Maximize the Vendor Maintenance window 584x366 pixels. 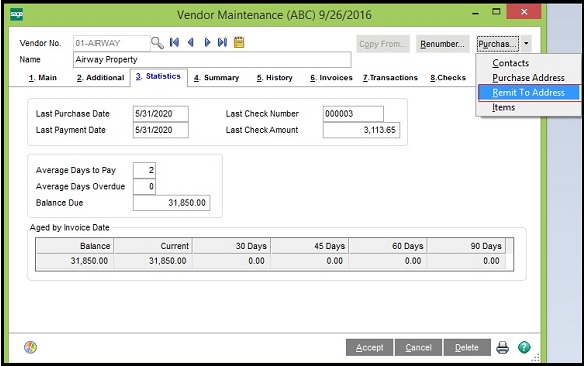[496, 12]
